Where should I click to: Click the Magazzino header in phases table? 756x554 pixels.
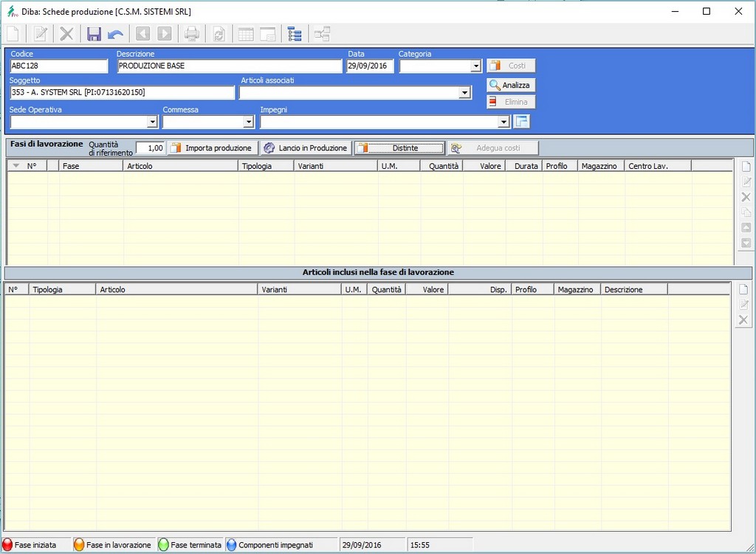click(601, 166)
